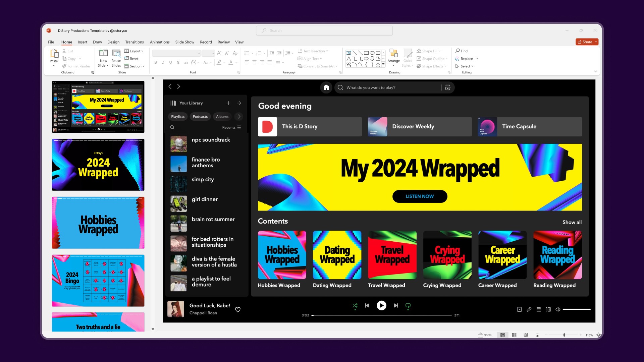
Task: Start slideshow from status bar icon
Action: click(x=537, y=335)
